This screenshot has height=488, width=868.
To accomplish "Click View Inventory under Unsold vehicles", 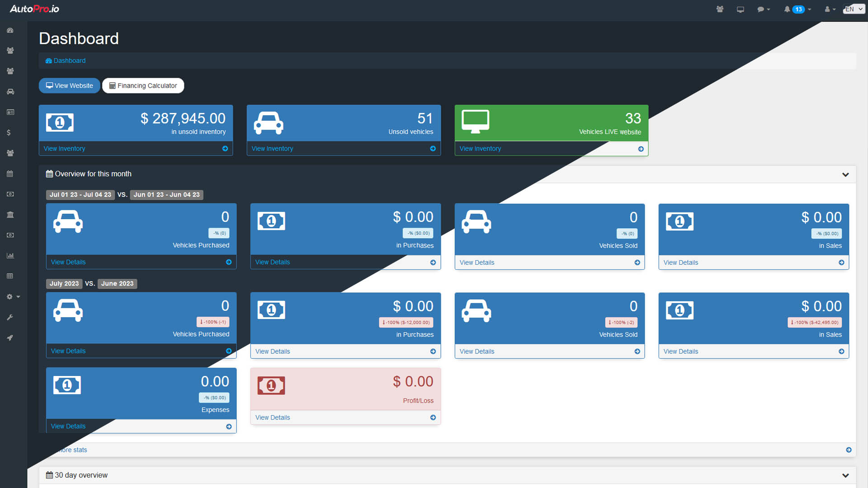I will pyautogui.click(x=272, y=149).
